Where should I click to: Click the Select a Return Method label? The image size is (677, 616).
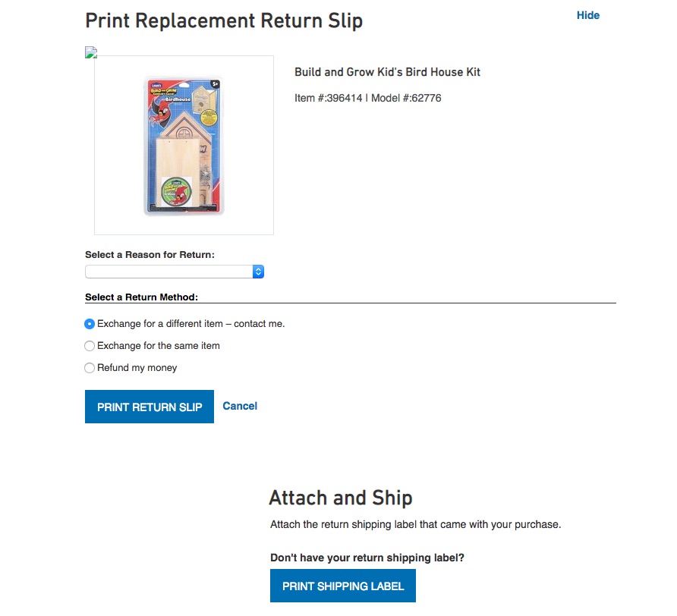coord(141,297)
